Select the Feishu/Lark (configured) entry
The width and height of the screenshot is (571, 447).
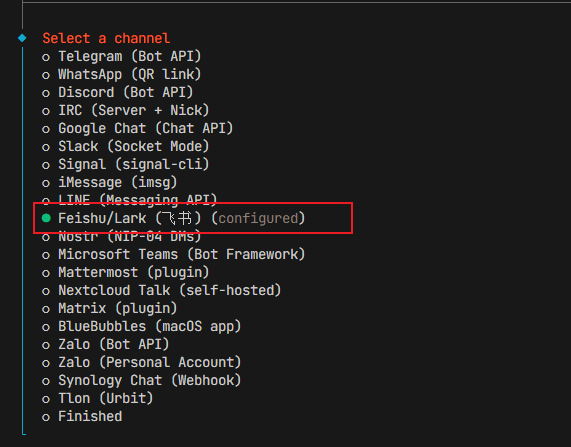pyautogui.click(x=174, y=219)
